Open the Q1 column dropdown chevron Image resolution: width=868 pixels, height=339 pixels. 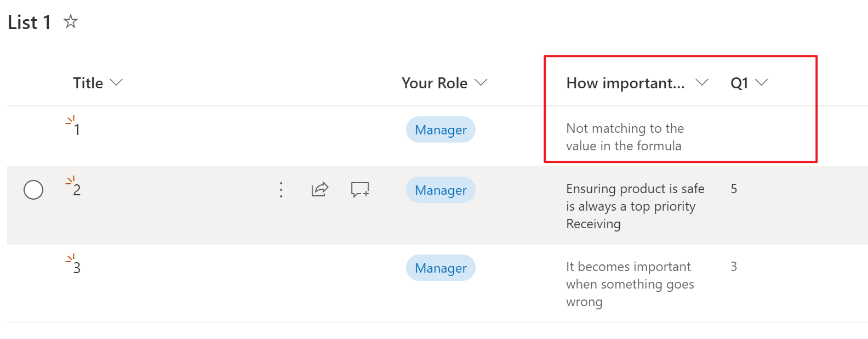point(761,83)
